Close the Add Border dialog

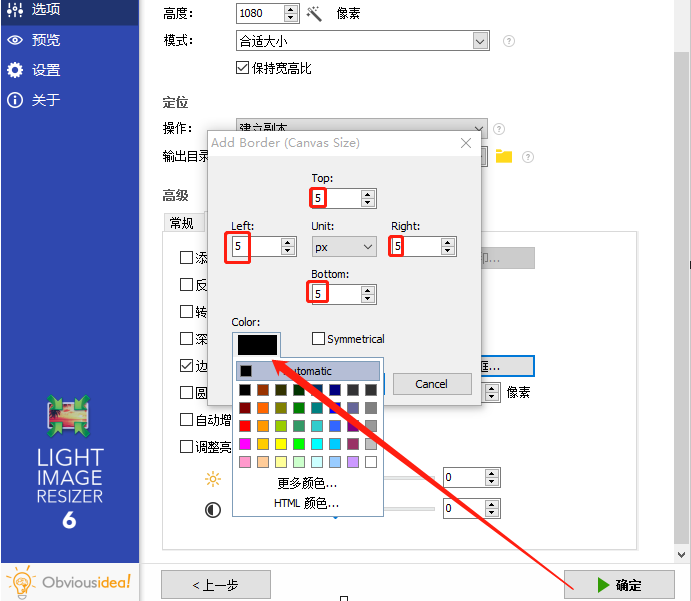pyautogui.click(x=466, y=143)
